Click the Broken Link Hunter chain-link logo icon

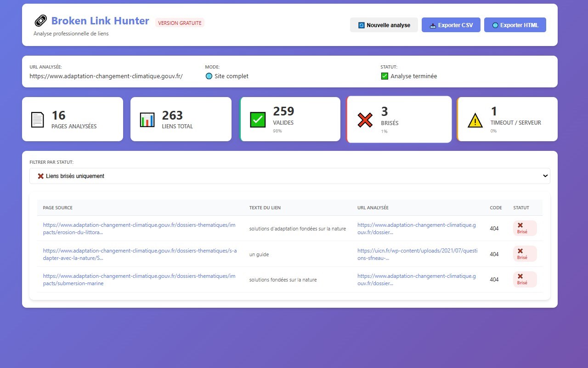coord(41,21)
